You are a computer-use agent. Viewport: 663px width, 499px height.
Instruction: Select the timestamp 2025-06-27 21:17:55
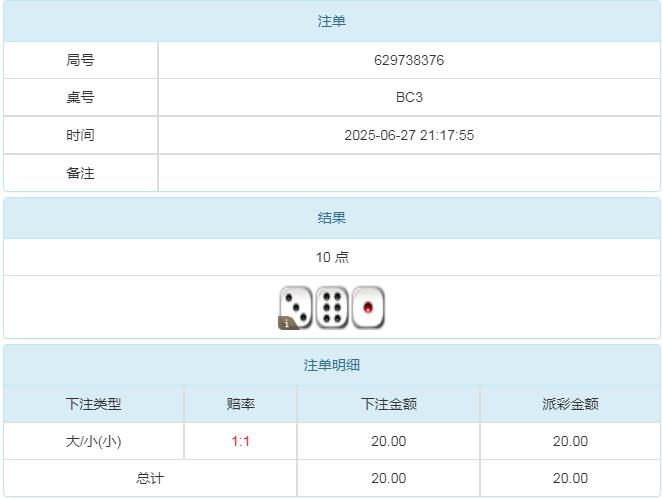click(409, 135)
